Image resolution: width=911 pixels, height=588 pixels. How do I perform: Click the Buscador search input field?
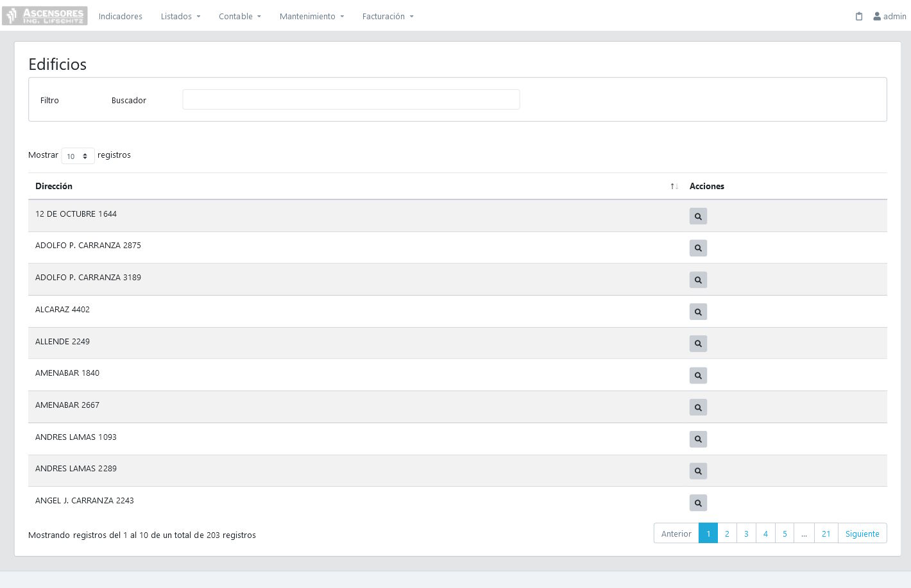click(x=351, y=99)
